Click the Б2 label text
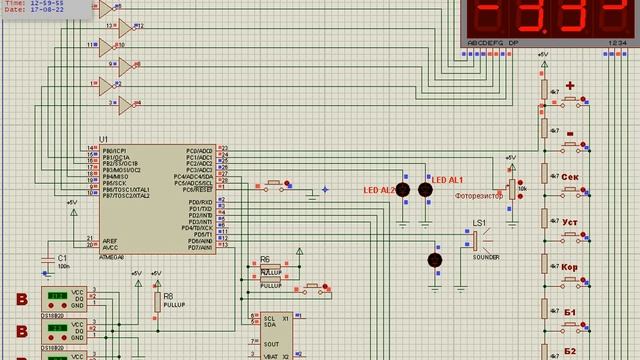This screenshot has height=360, width=640. 570,351
